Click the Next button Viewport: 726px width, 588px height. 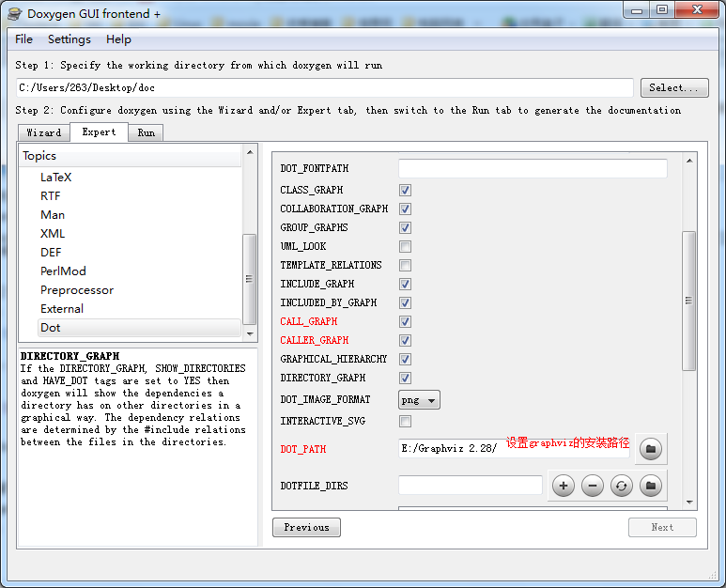point(662,527)
